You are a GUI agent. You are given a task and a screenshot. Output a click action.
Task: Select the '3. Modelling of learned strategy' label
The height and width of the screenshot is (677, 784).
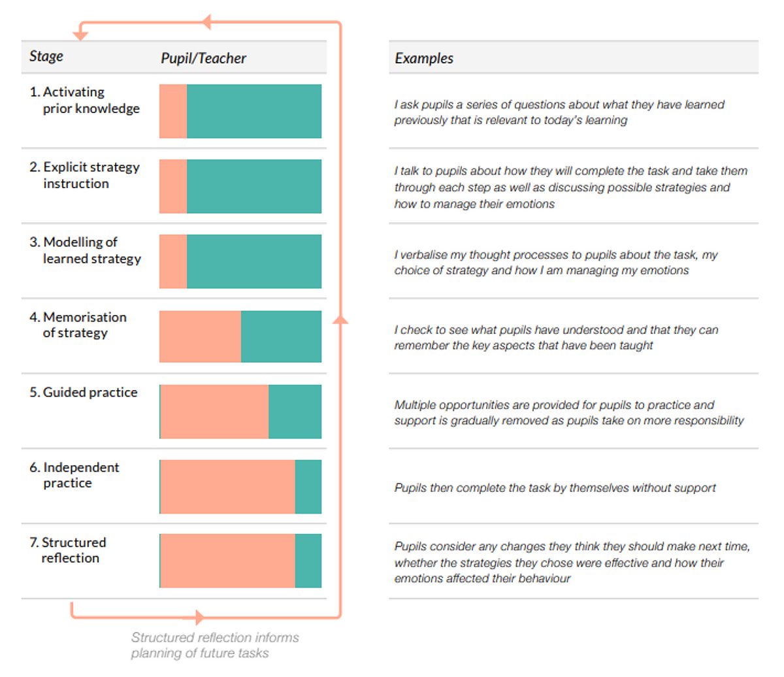click(x=85, y=250)
